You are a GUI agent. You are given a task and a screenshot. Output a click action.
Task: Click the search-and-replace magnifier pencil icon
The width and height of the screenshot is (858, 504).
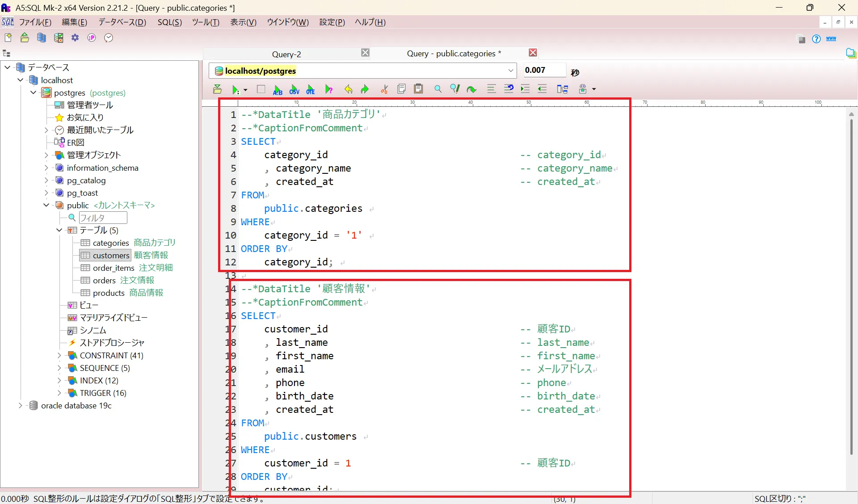(455, 89)
